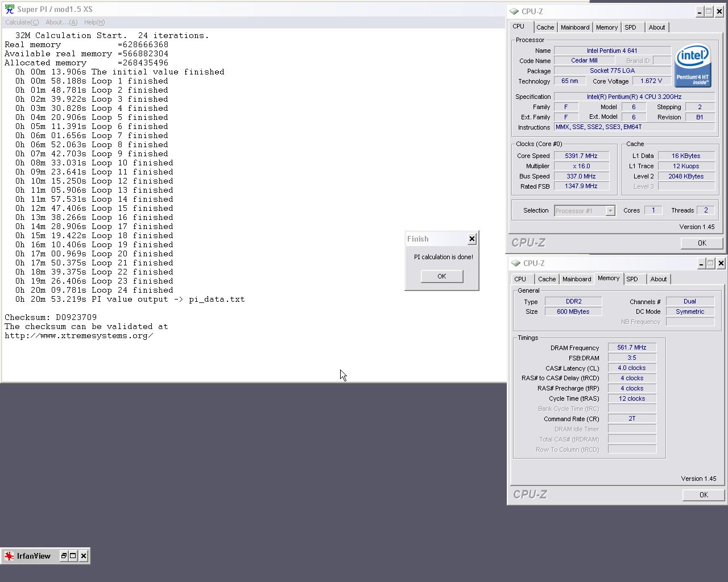This screenshot has height=582, width=728.
Task: Click OK button in lower CPU-Z window
Action: tap(704, 495)
